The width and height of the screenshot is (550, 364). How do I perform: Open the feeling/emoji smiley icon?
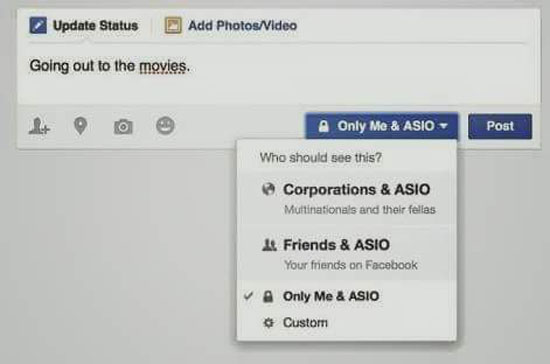(x=165, y=126)
